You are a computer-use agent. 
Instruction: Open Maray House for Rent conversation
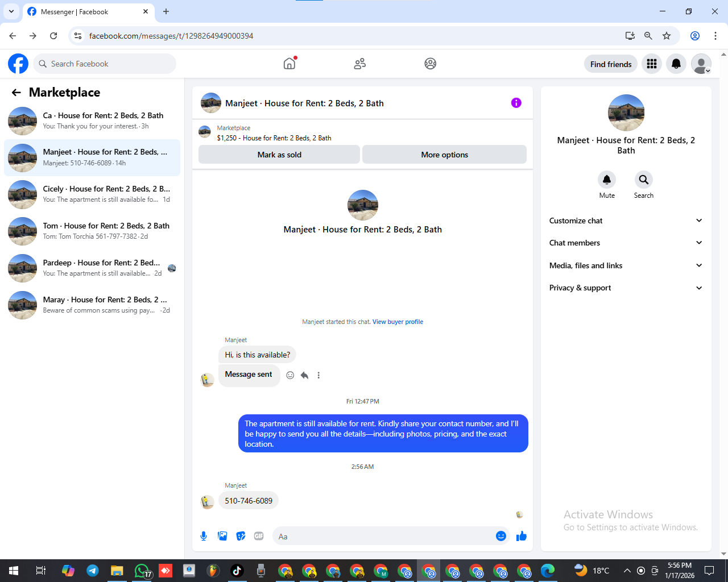(x=92, y=305)
